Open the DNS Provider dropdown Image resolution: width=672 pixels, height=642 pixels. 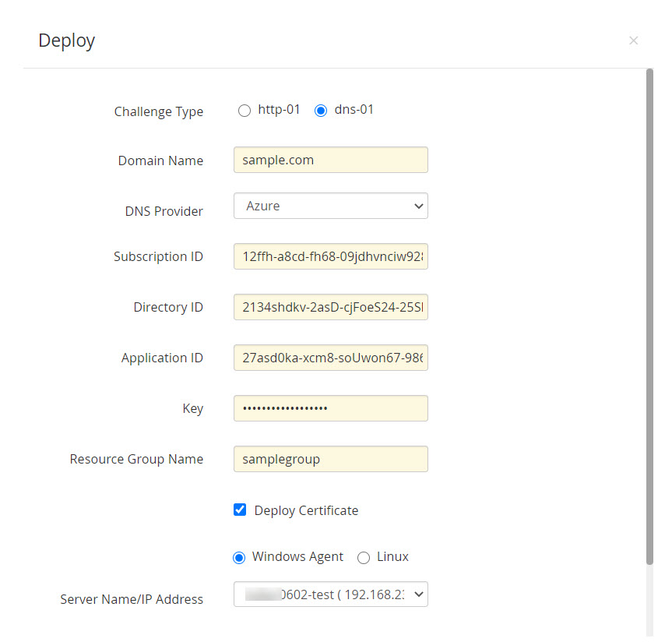coord(330,206)
